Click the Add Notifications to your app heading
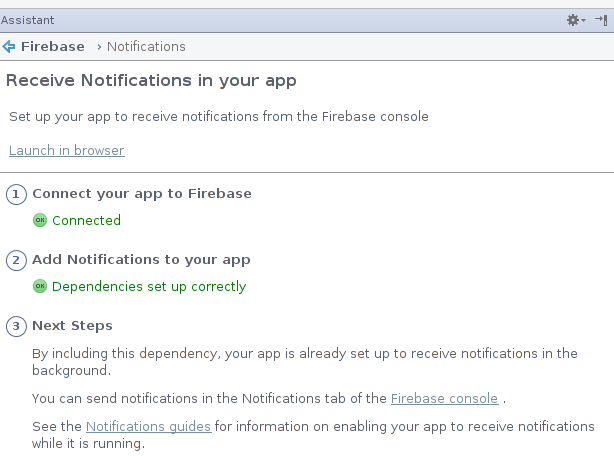The image size is (614, 463). pyautogui.click(x=141, y=260)
